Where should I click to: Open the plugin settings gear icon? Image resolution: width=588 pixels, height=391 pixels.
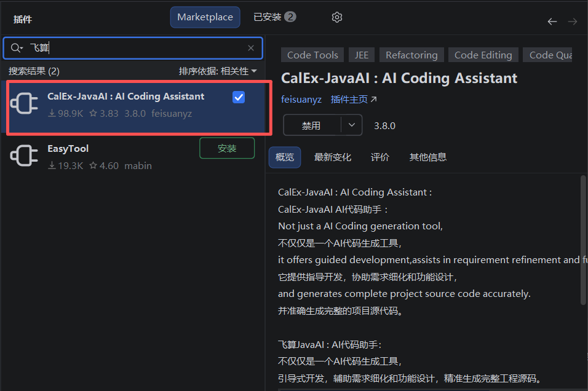click(x=337, y=17)
